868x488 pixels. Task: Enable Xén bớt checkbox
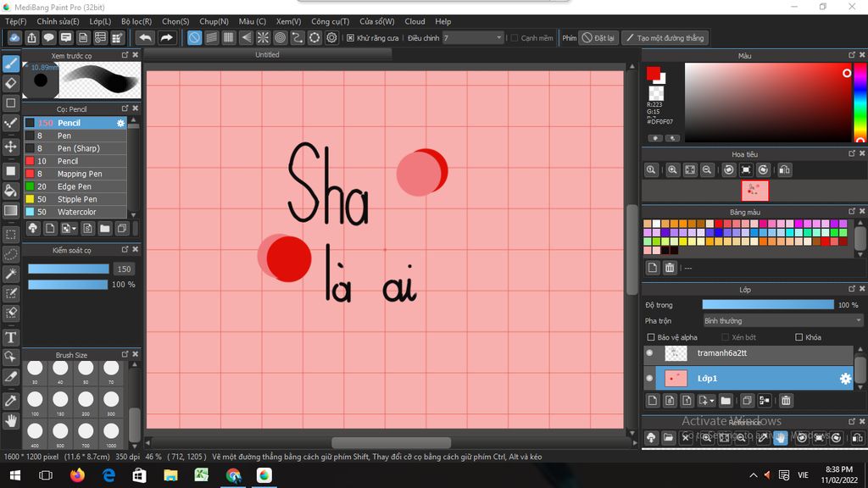(x=726, y=337)
